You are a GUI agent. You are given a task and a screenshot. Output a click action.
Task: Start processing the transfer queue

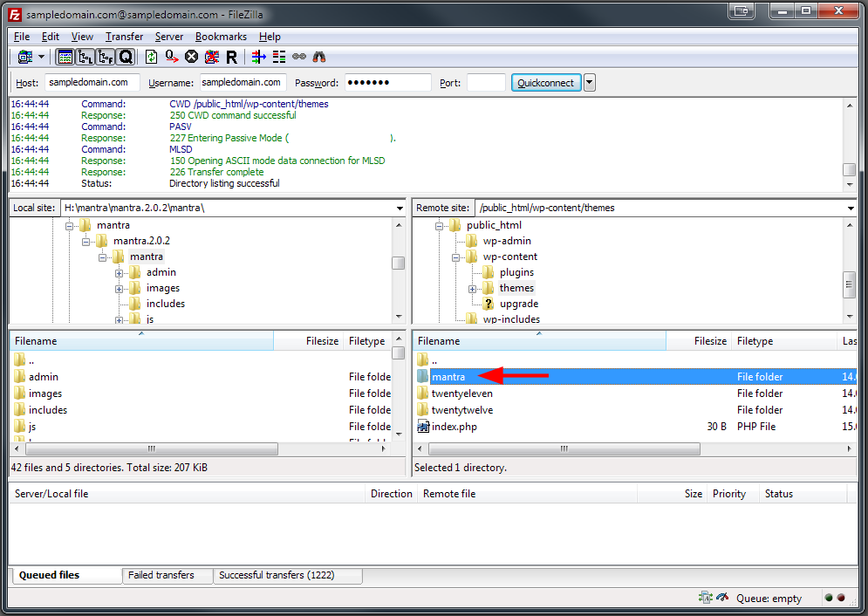[172, 57]
